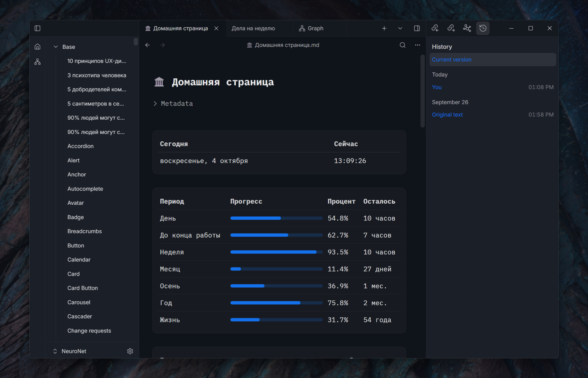Open the outgoing links panel icon
Image resolution: width=588 pixels, height=378 pixels.
click(x=451, y=28)
